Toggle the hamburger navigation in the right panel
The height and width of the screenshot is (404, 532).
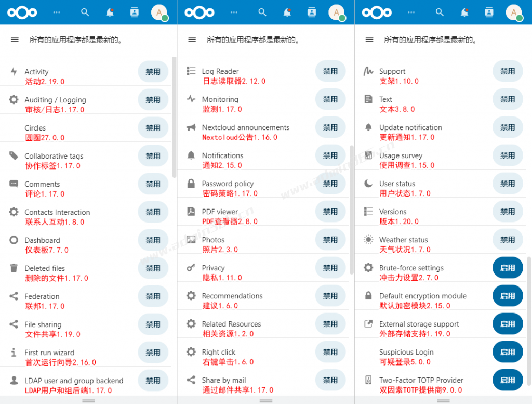pos(369,40)
